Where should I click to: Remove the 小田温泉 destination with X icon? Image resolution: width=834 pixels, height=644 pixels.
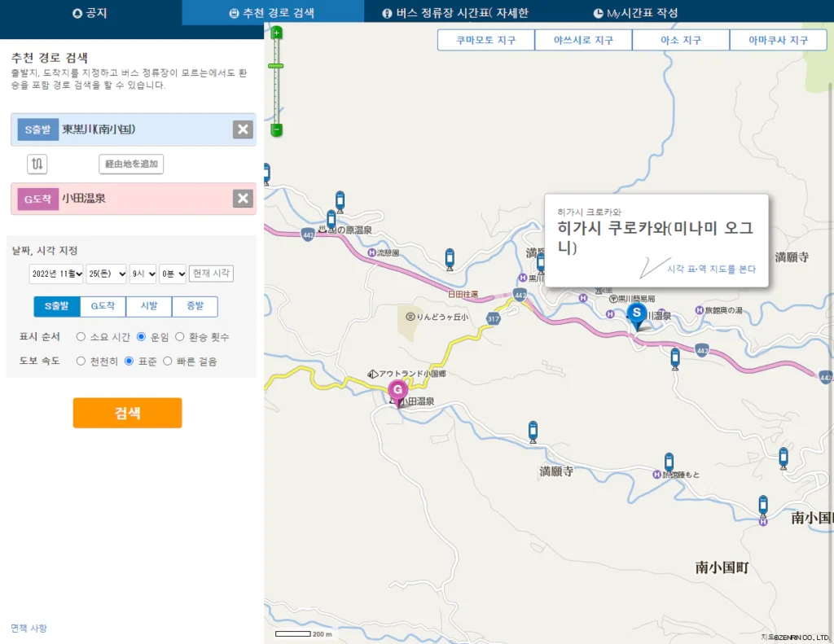point(243,199)
